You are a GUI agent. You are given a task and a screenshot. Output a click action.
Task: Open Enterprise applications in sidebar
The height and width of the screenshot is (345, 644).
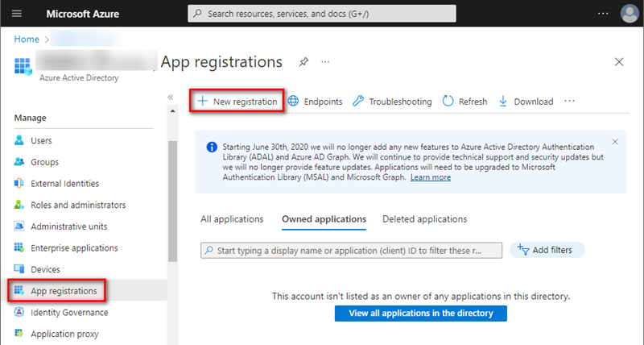coord(74,248)
